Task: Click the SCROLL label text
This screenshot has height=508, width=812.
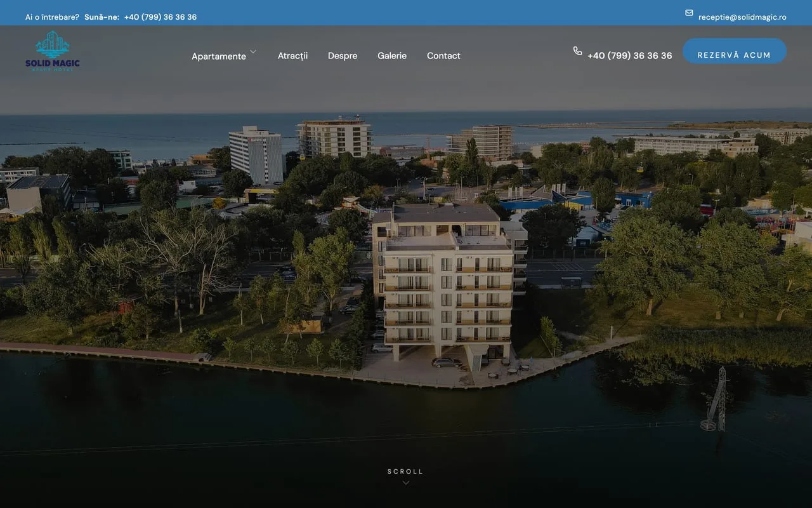Action: [405, 471]
